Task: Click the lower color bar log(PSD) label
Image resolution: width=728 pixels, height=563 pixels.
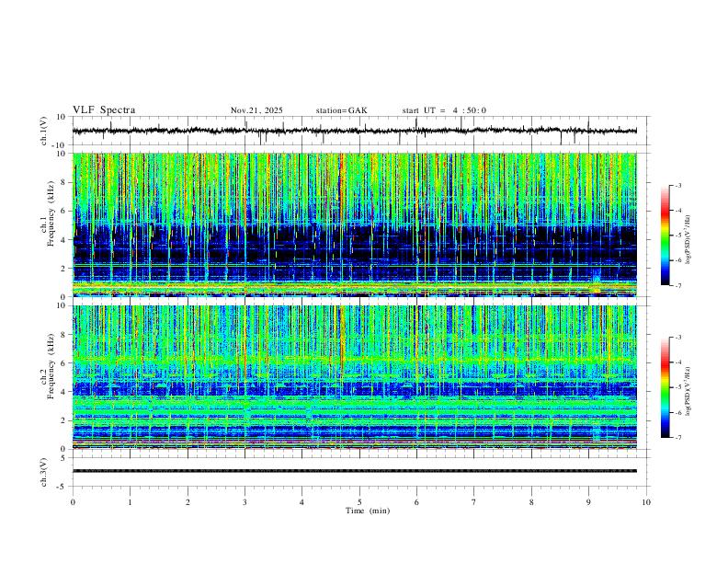Action: coord(688,392)
